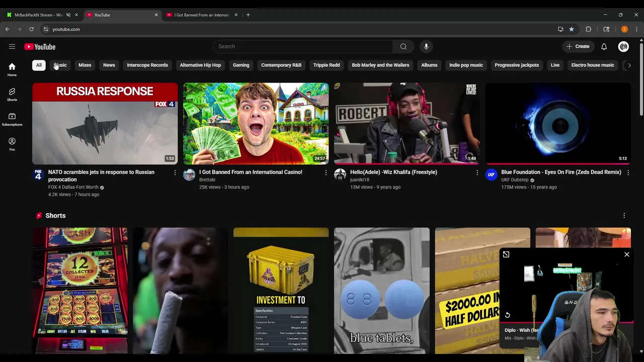Show more category chips with the arrow
644x362 pixels.
(629, 65)
